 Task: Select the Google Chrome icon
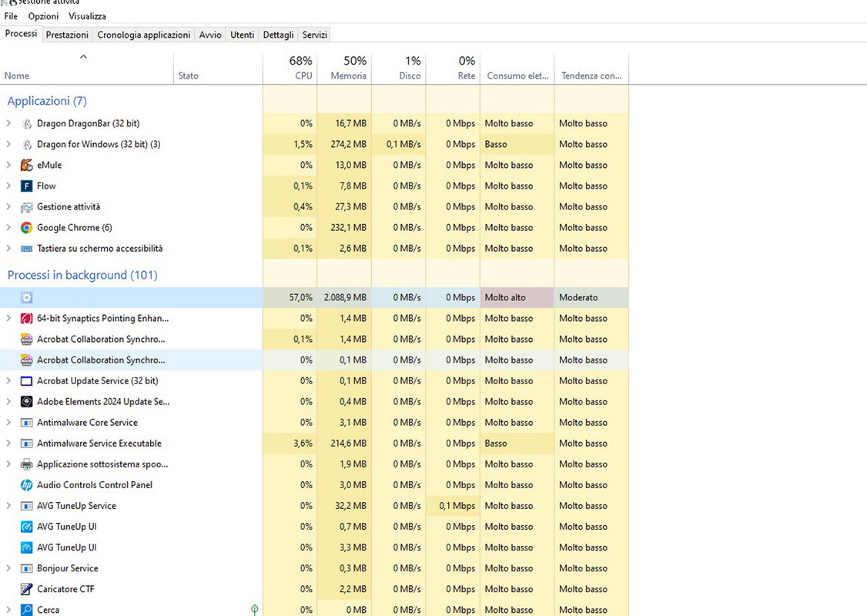point(26,228)
